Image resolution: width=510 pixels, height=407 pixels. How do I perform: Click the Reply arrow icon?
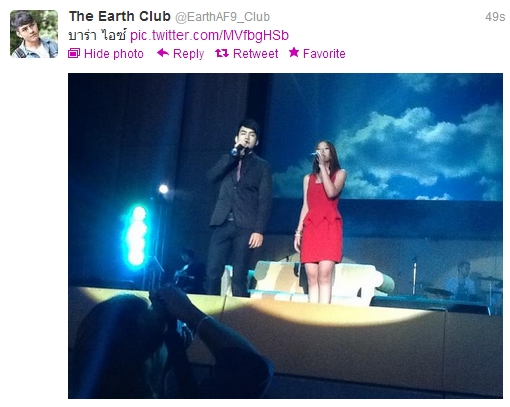click(x=163, y=53)
